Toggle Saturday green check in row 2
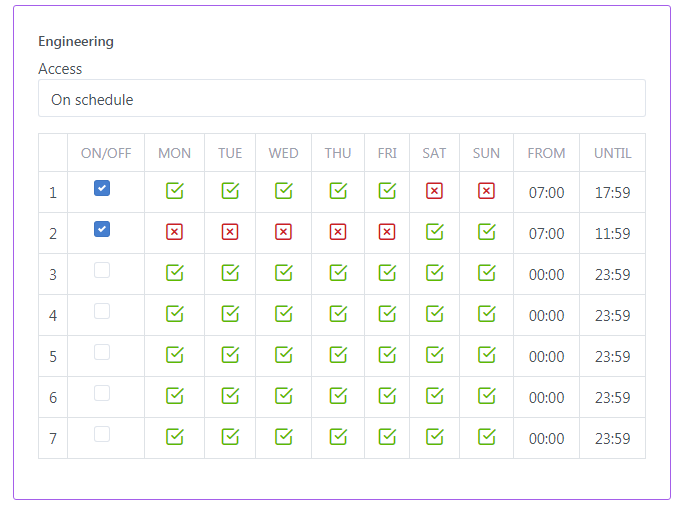This screenshot has height=505, width=677. click(x=434, y=232)
